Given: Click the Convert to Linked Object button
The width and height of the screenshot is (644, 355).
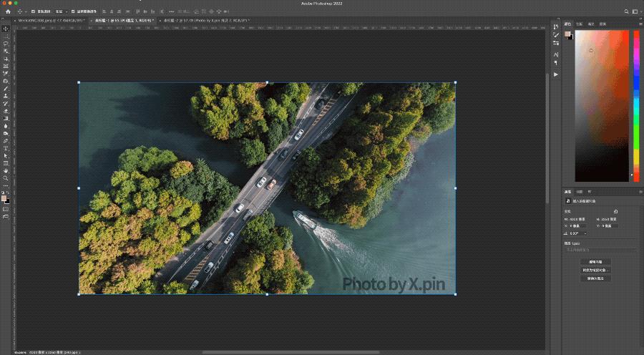Looking at the screenshot, I should (x=595, y=270).
